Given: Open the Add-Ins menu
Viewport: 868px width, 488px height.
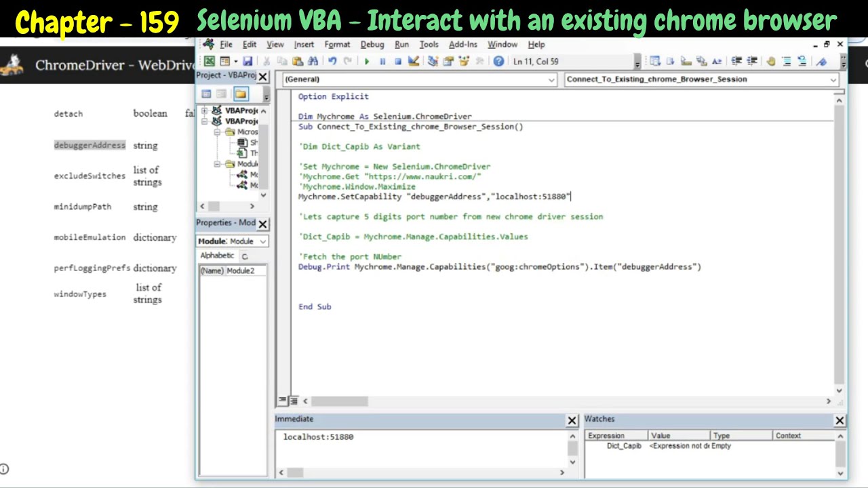Looking at the screenshot, I should pos(463,45).
